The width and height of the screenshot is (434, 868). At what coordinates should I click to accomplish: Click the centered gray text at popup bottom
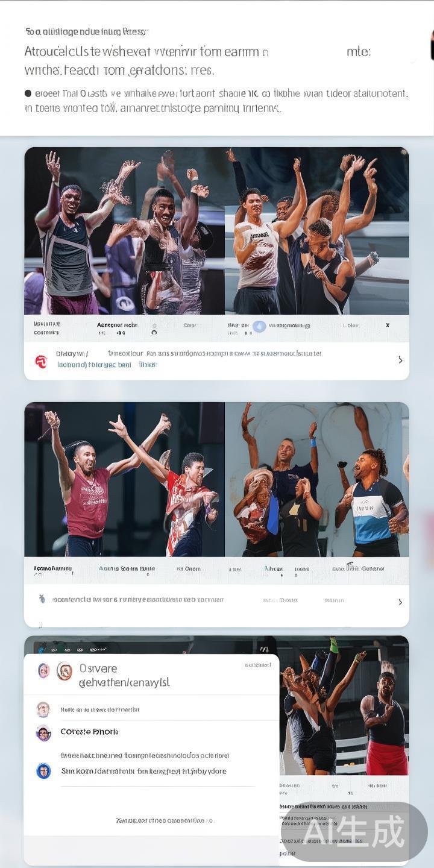pos(165,820)
